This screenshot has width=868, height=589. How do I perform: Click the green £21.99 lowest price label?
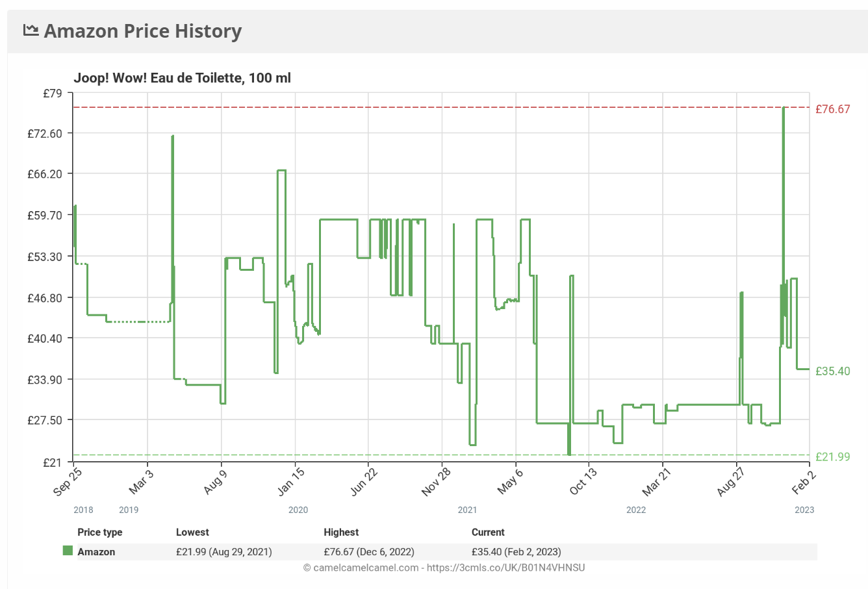coord(832,457)
